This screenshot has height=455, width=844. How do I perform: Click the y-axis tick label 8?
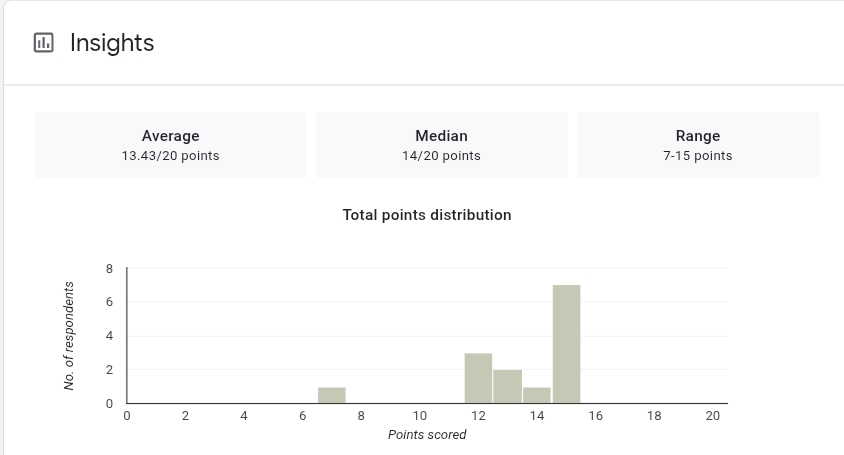point(109,269)
